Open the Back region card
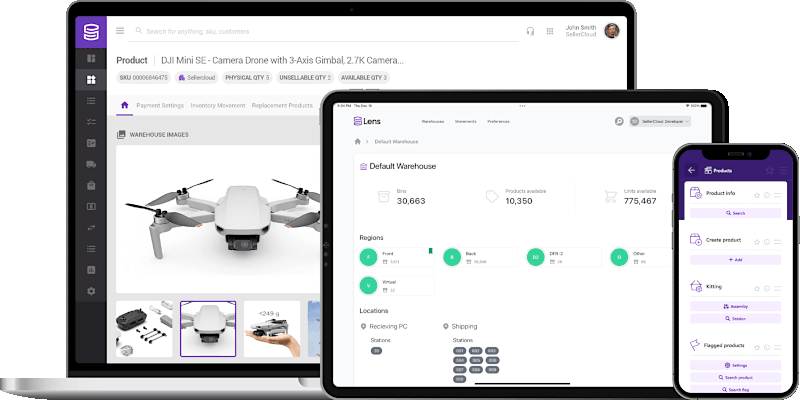The width and height of the screenshot is (800, 400). click(480, 257)
